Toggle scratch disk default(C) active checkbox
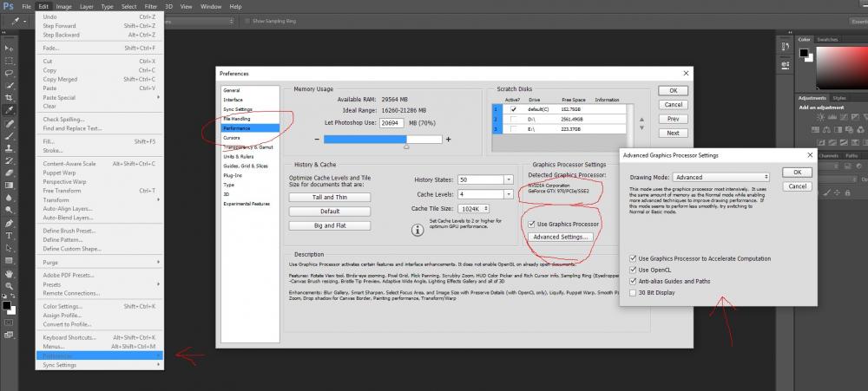 [513, 109]
